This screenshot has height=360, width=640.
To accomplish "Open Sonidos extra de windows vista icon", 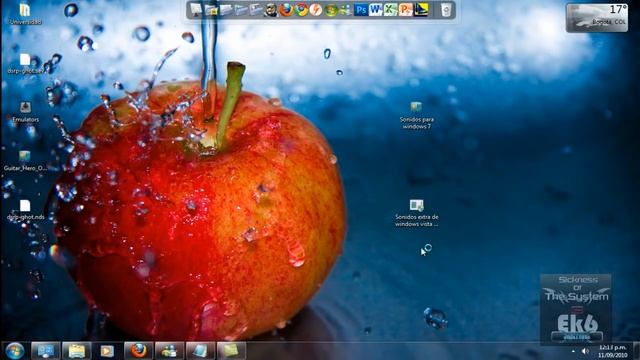I will click(416, 213).
